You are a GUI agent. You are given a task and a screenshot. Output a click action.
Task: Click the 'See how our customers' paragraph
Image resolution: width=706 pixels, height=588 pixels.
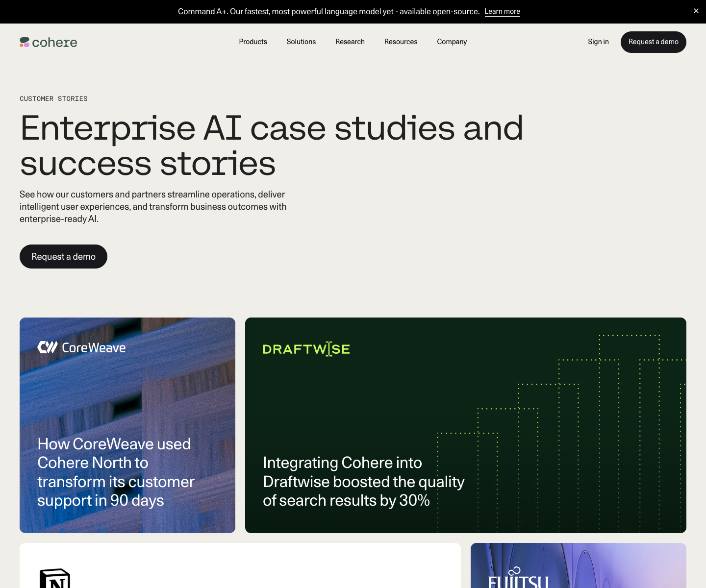coord(153,207)
